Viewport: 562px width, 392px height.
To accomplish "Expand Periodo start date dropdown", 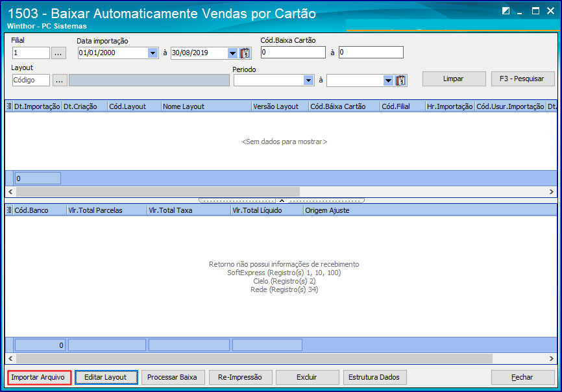I will pos(309,80).
